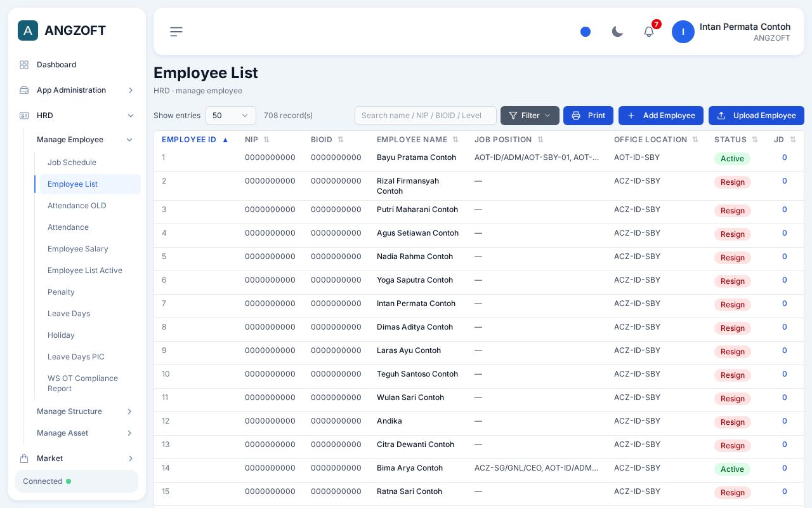Collapse the HRD menu chevron
The height and width of the screenshot is (508, 812).
[x=131, y=116]
